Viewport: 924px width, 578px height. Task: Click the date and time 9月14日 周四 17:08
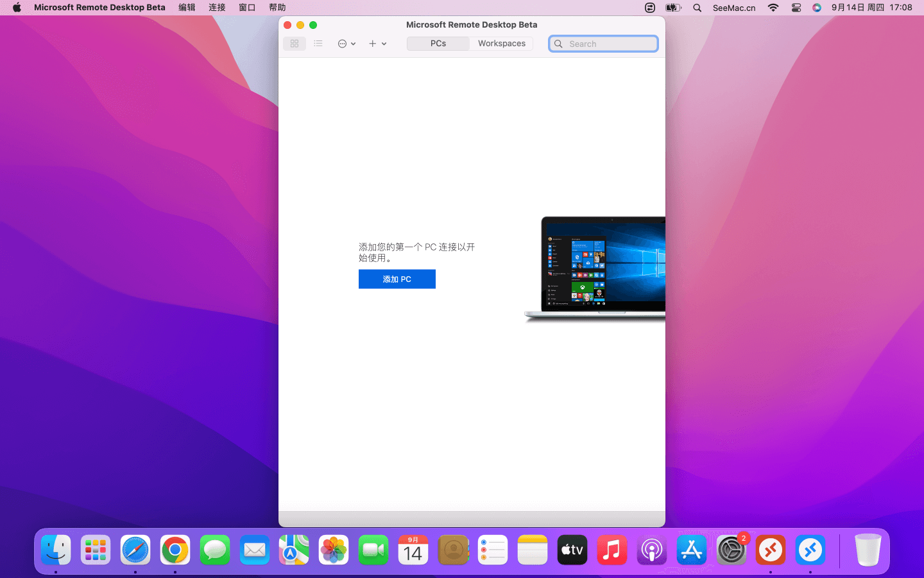871,8
